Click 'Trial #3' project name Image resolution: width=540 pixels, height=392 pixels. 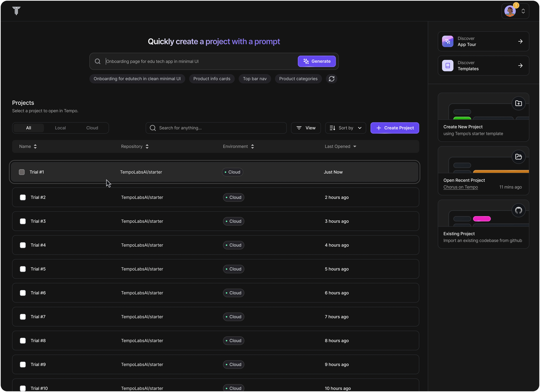click(38, 221)
